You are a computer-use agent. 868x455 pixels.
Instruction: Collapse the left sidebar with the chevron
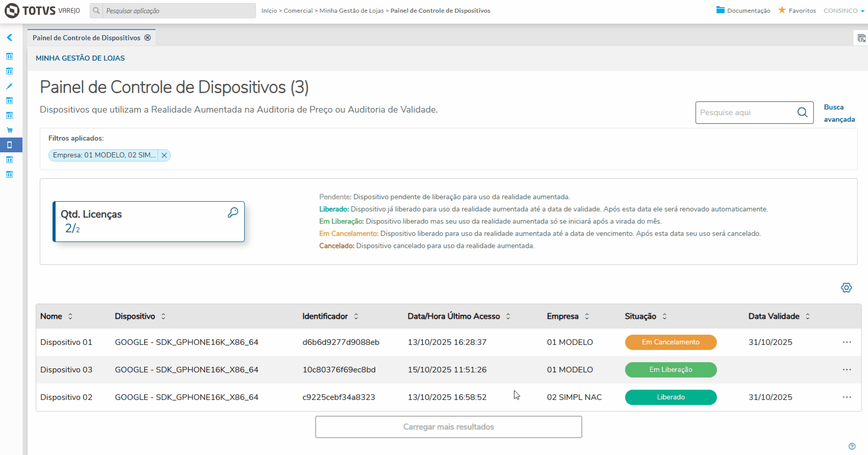click(x=10, y=38)
